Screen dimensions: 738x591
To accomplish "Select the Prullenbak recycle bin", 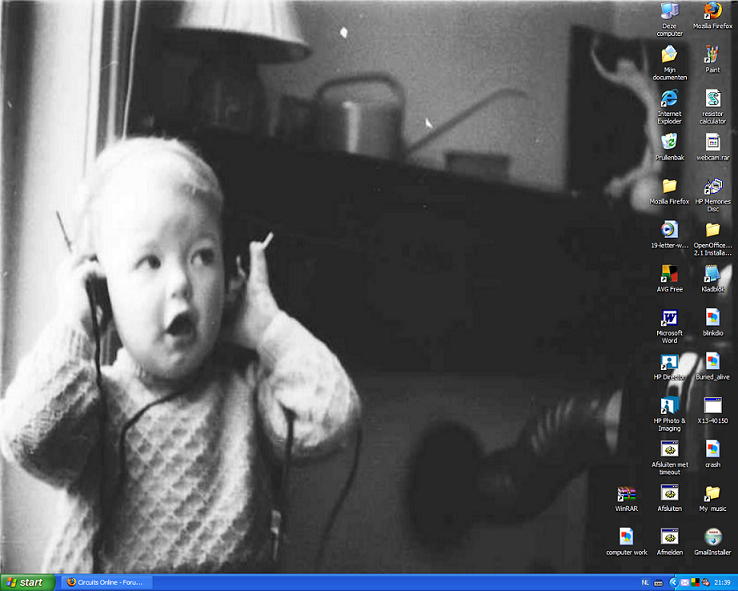I will pyautogui.click(x=669, y=142).
